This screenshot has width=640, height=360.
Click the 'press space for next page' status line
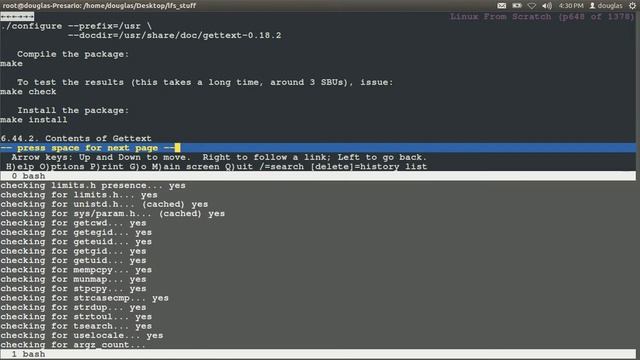click(318, 148)
